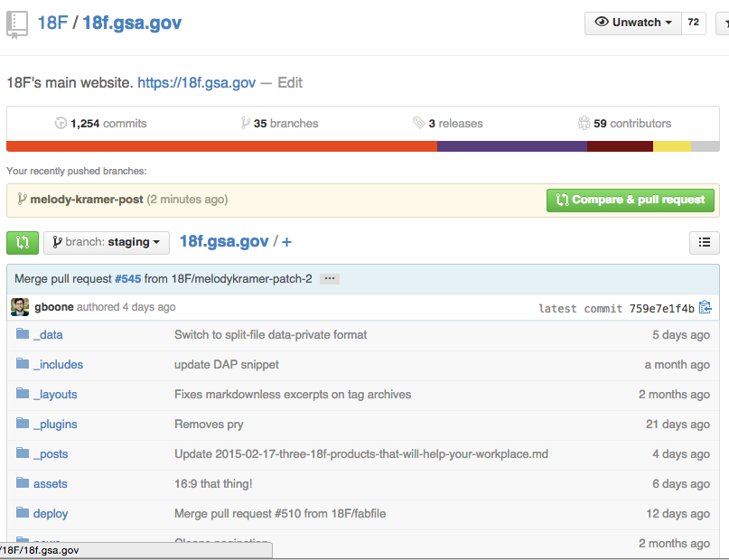
Task: Click the _layouts folder icon
Action: 23,393
